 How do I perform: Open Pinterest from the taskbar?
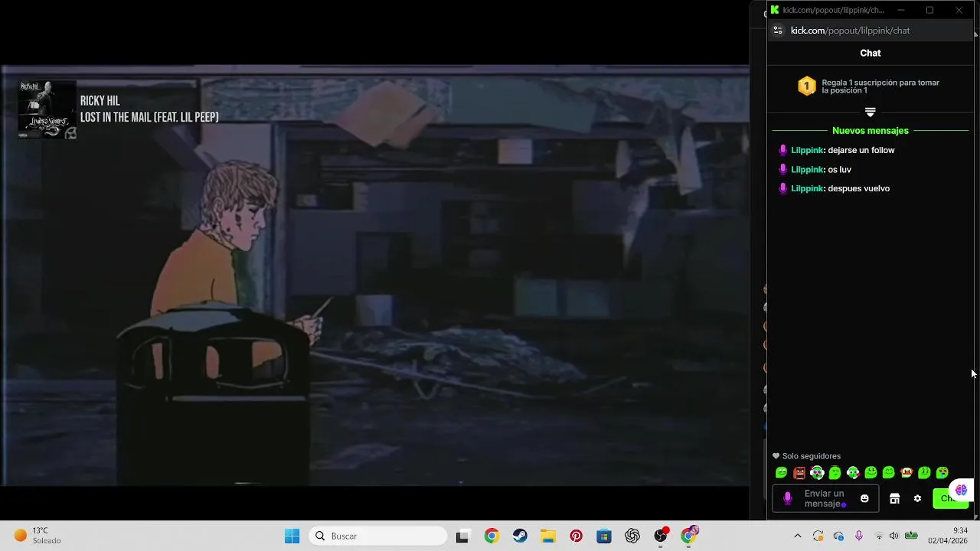(577, 536)
